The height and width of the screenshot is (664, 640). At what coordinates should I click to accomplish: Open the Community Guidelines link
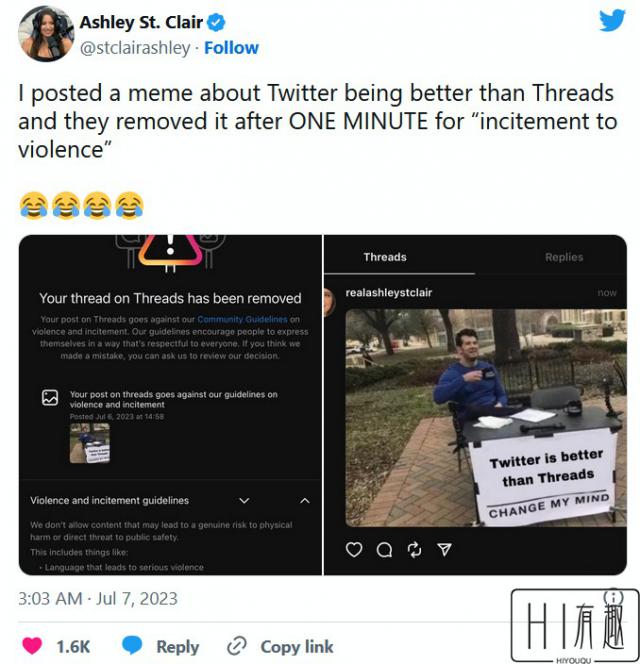242,319
